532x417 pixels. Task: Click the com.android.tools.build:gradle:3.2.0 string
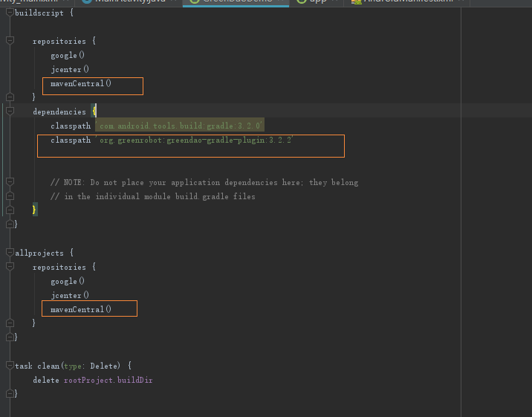[x=180, y=126]
